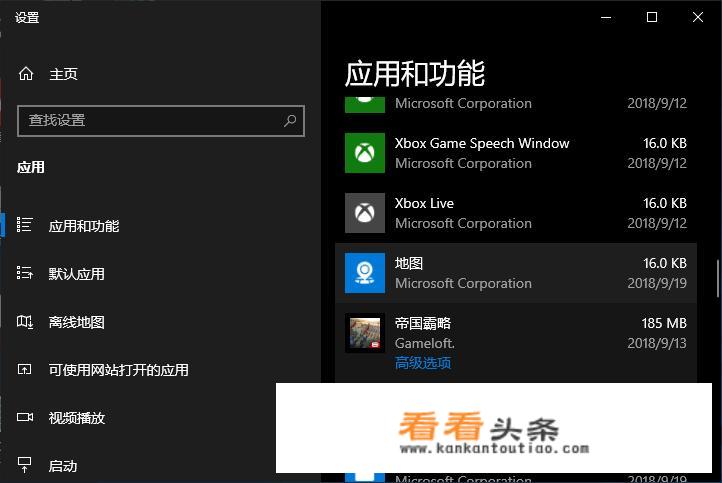Screen dimensions: 722x483
Task: Open 离线地图 settings page
Action: tap(76, 322)
